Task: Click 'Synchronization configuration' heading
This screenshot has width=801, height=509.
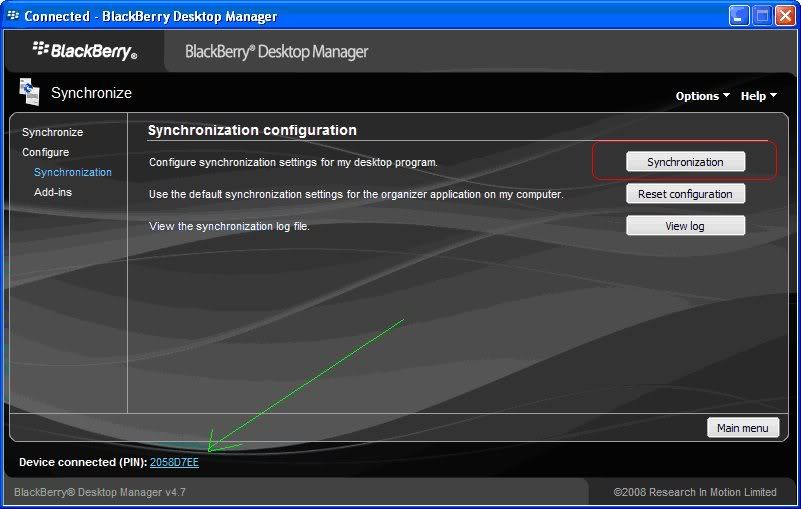Action: [252, 130]
